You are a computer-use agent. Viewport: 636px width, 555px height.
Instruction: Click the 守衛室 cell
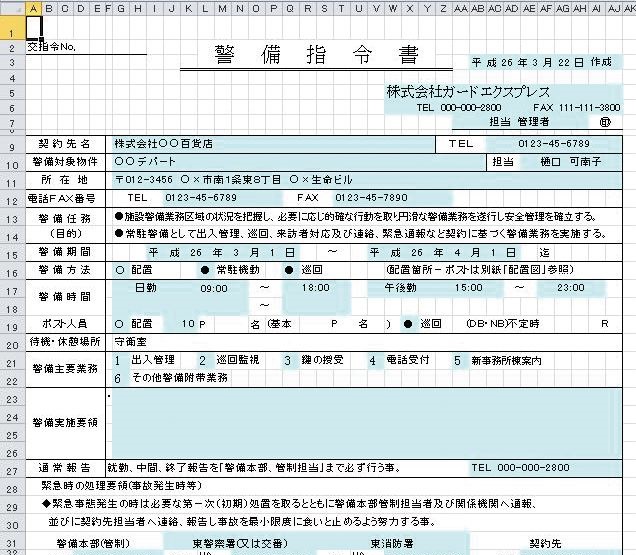(x=130, y=342)
